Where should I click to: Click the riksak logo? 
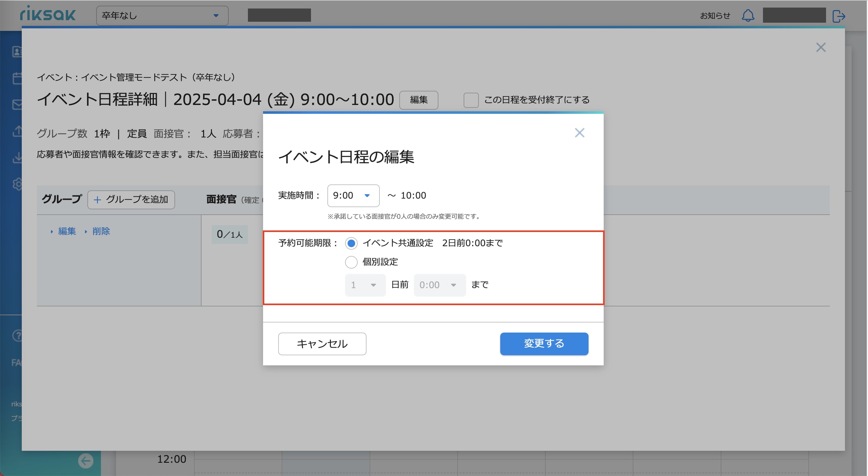pyautogui.click(x=48, y=14)
